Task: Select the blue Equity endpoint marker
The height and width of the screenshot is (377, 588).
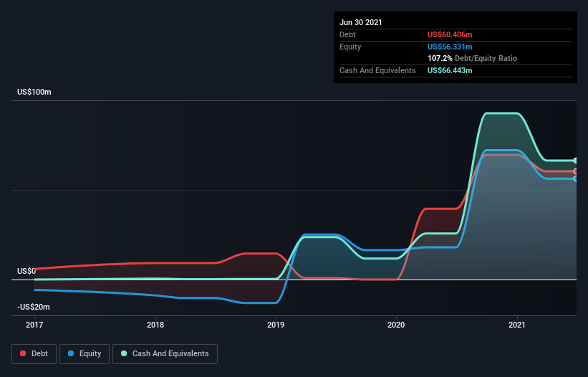Action: click(x=576, y=179)
